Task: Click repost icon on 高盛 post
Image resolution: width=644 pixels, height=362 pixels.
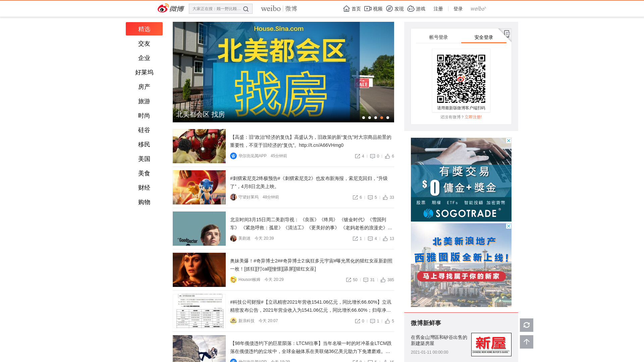Action: (x=358, y=156)
